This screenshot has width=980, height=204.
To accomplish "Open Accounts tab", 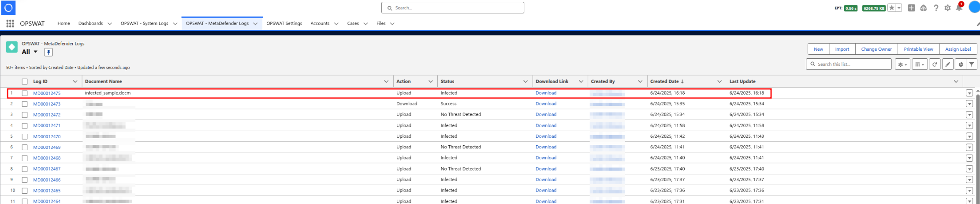I will pyautogui.click(x=320, y=23).
